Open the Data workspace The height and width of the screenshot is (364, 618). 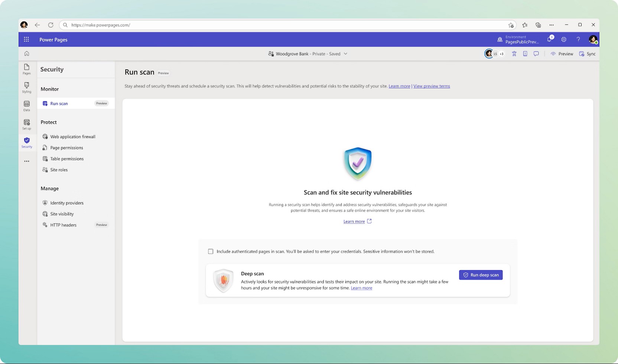click(x=26, y=106)
